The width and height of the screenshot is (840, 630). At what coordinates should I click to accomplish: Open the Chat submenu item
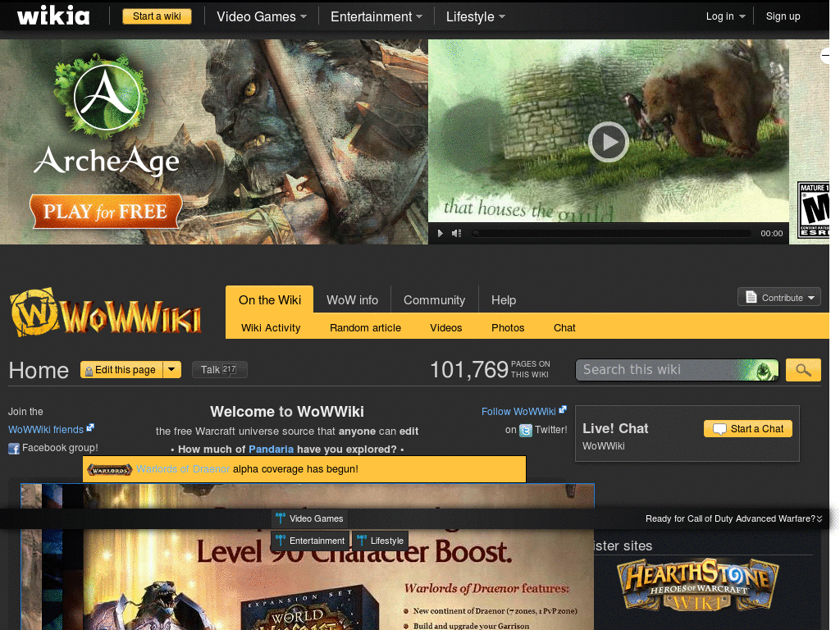click(564, 327)
